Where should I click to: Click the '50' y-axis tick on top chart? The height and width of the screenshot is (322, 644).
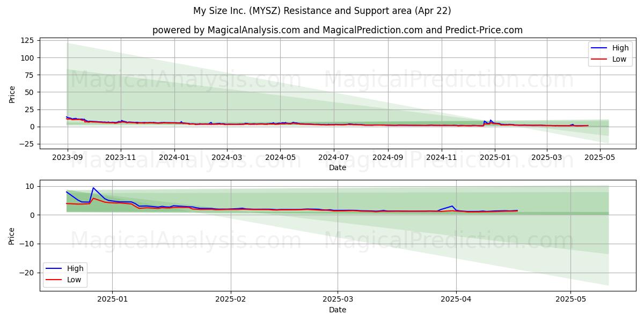tap(30, 92)
